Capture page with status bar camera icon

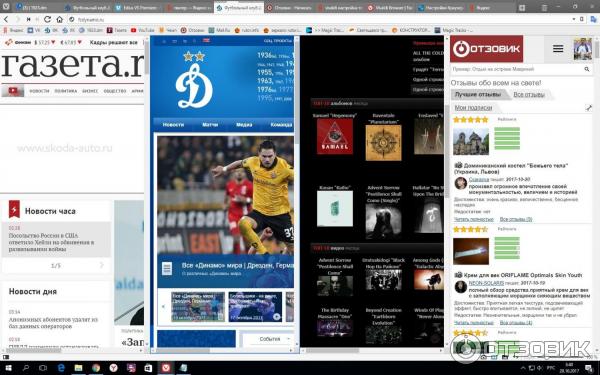click(x=483, y=357)
